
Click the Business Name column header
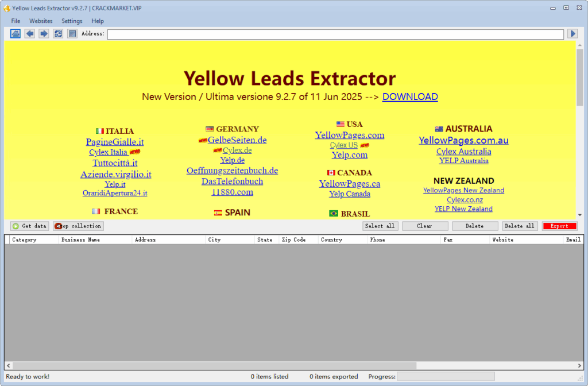coord(95,240)
